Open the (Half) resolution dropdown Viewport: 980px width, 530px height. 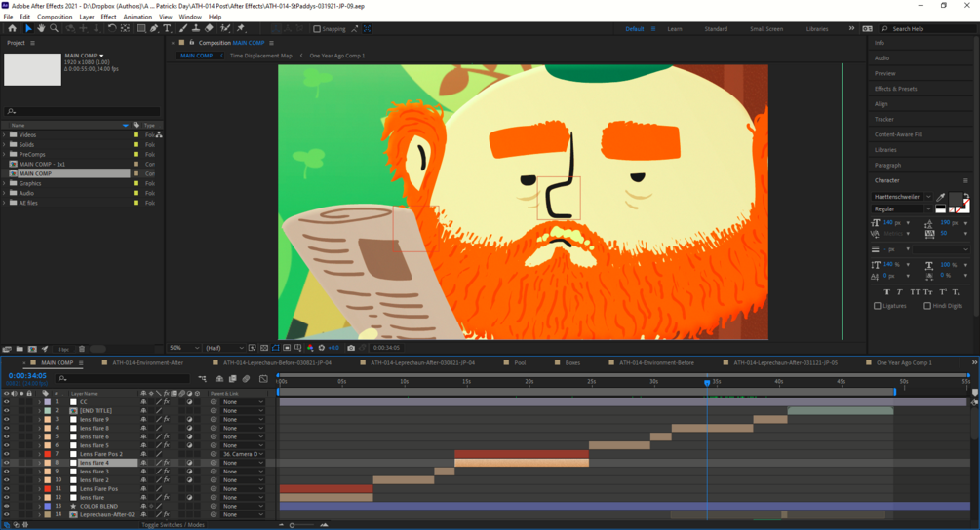point(225,348)
